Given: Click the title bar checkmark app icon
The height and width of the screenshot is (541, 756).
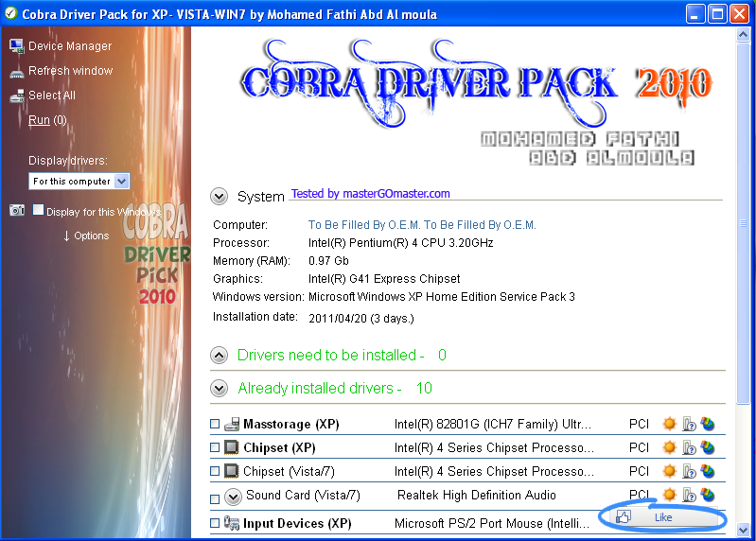Looking at the screenshot, I should pos(10,13).
